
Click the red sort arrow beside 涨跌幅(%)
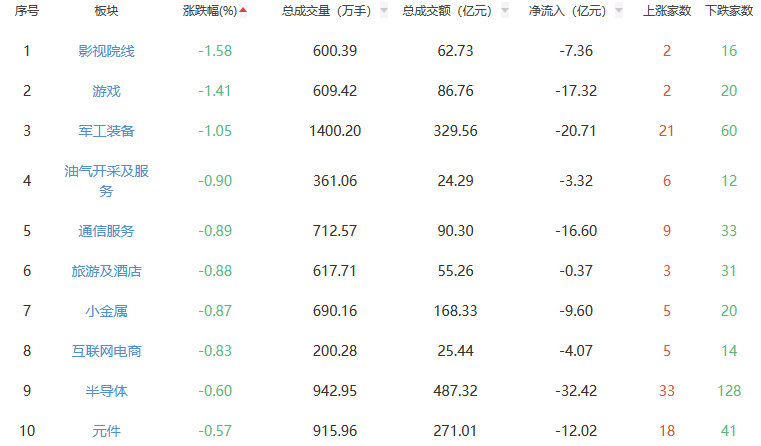243,11
